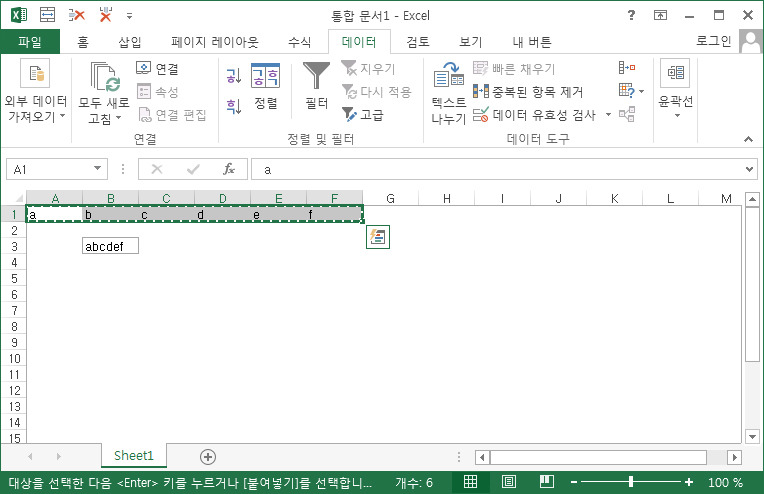This screenshot has height=494, width=764.
Task: Open the File (파일) tab
Action: coord(30,41)
